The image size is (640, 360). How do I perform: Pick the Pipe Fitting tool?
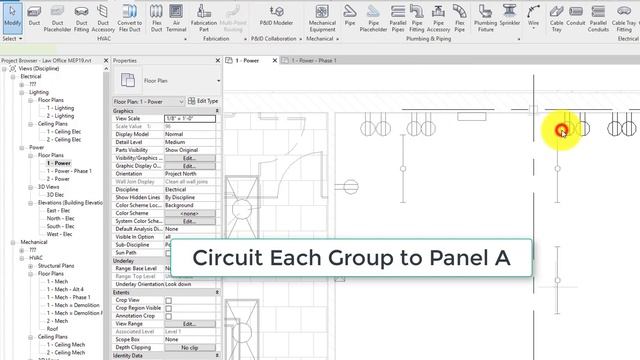[417, 18]
